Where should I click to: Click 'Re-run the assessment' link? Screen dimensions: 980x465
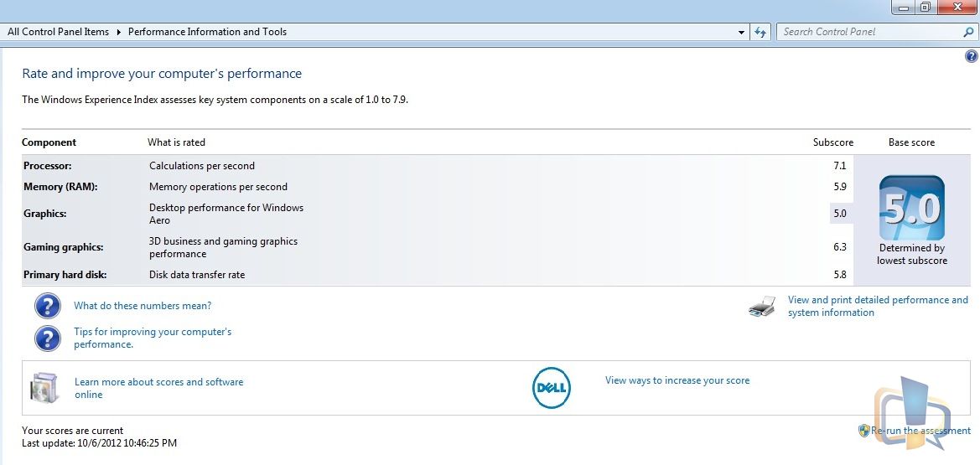click(920, 431)
